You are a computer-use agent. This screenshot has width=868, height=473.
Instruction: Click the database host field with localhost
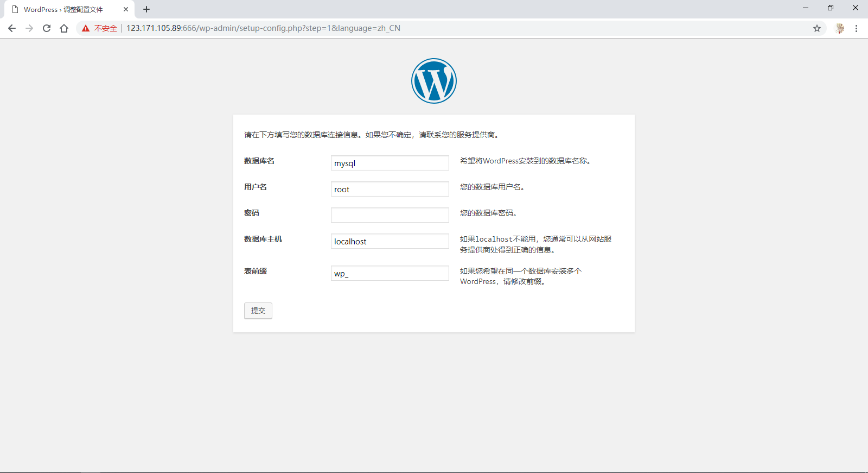click(390, 241)
